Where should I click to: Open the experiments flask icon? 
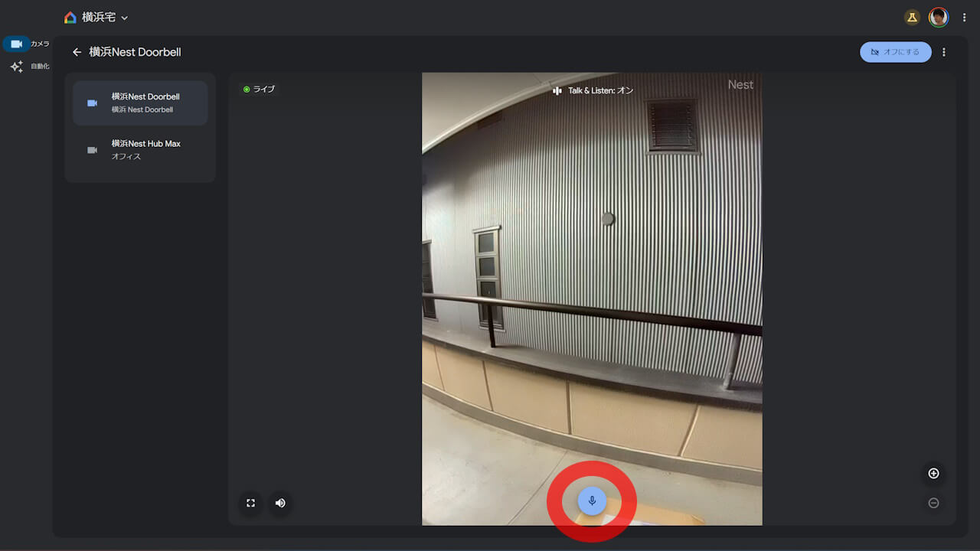[912, 18]
